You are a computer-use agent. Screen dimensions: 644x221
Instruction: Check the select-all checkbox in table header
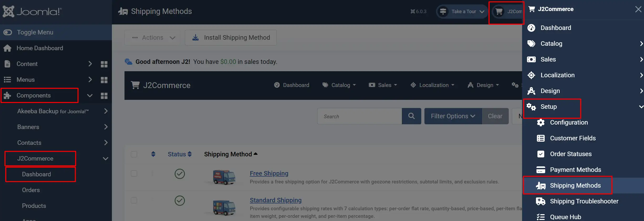pyautogui.click(x=134, y=154)
